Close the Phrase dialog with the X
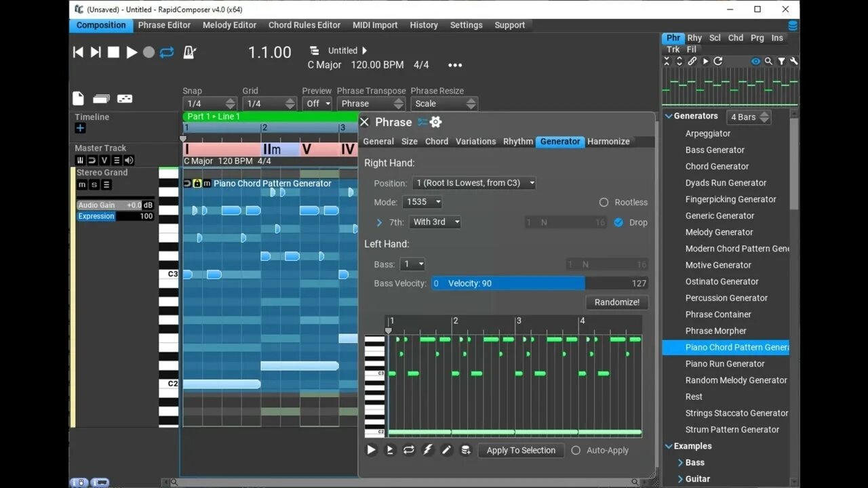The image size is (868, 488). 364,122
